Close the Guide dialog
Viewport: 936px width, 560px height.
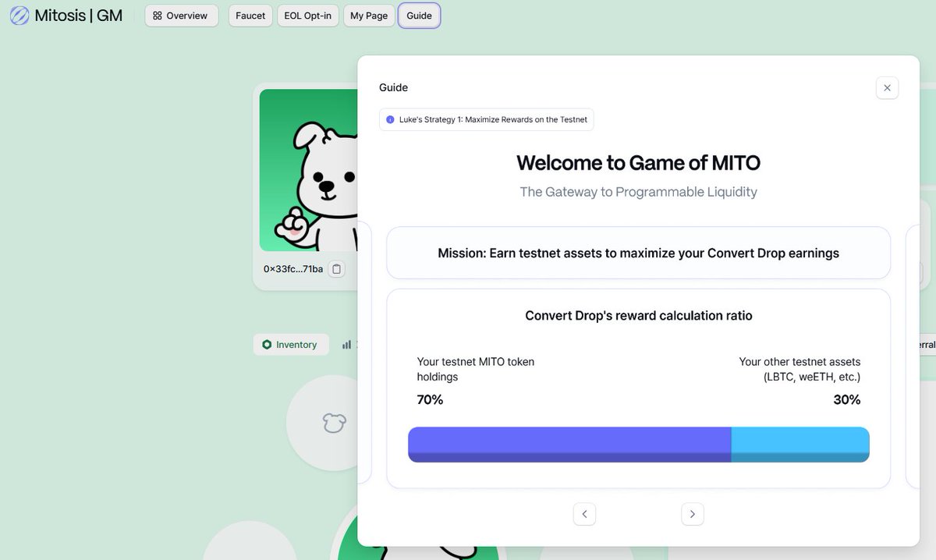click(x=887, y=88)
